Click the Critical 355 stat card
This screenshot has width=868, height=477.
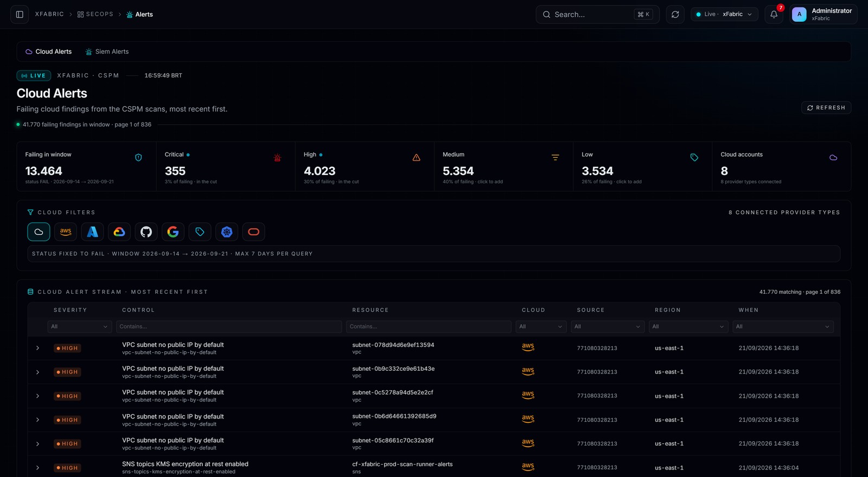coord(226,166)
